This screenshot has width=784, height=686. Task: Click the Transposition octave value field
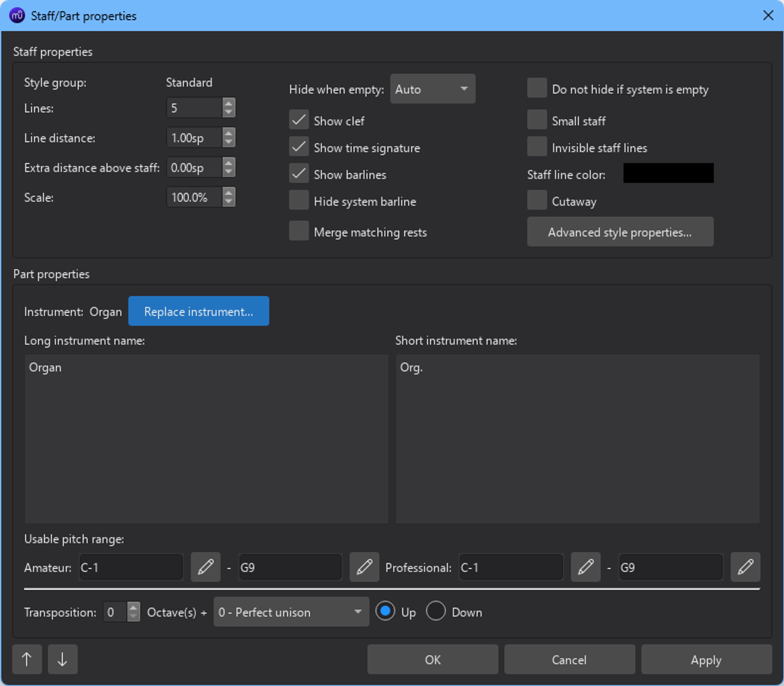click(x=115, y=612)
